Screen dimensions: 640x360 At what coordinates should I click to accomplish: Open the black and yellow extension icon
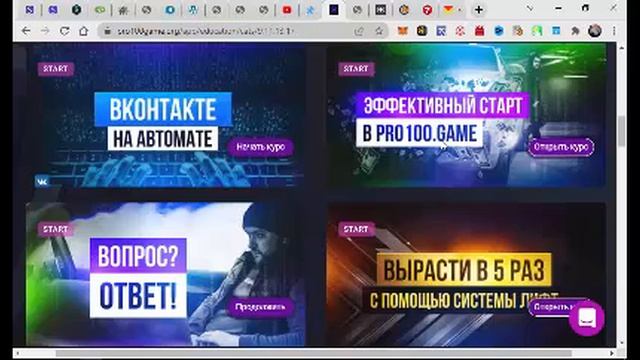pos(422,31)
